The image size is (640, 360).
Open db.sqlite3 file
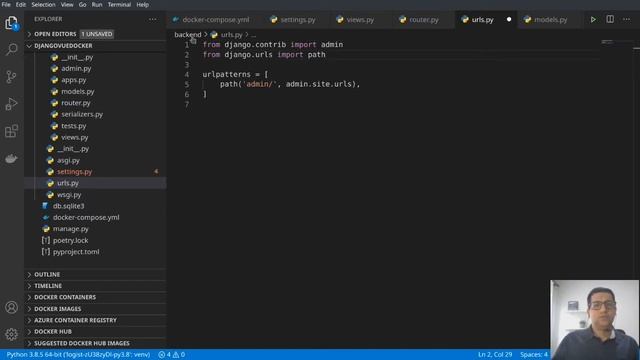69,206
